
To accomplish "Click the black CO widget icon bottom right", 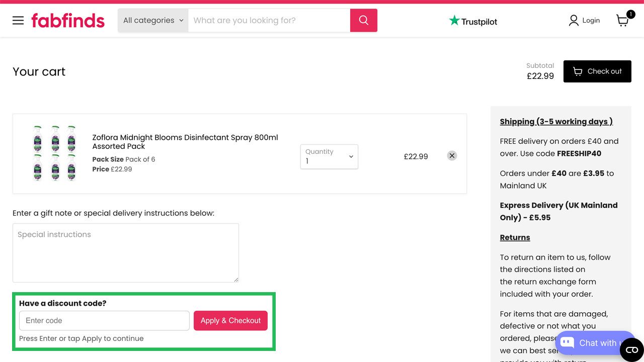I will (631, 349).
